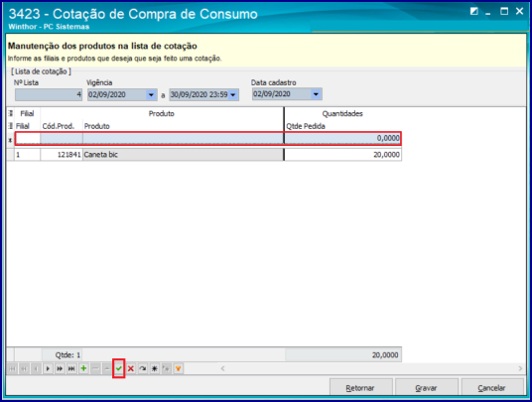This screenshot has width=532, height=402.
Task: Click the Filial cell in new row
Action: click(28, 138)
